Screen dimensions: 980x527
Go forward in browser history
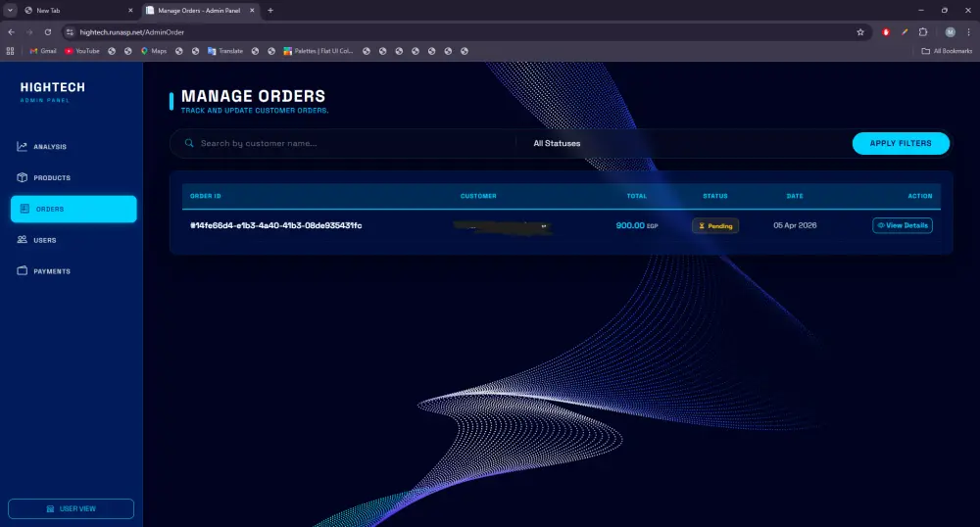coord(29,32)
